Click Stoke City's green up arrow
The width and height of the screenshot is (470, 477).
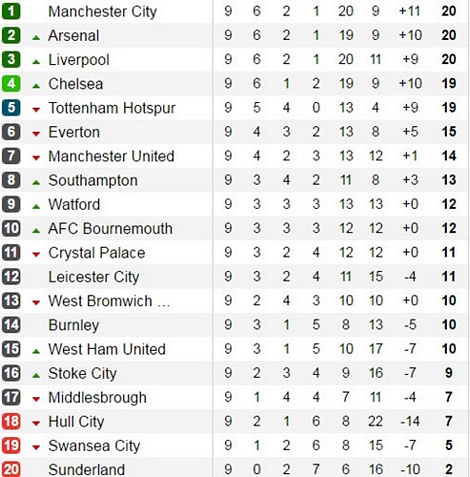[36, 375]
